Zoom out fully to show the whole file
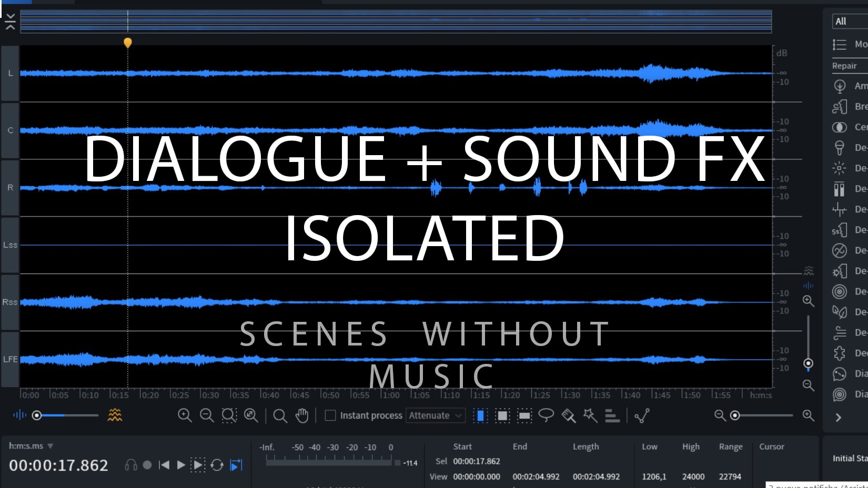The width and height of the screenshot is (868, 488). (251, 415)
